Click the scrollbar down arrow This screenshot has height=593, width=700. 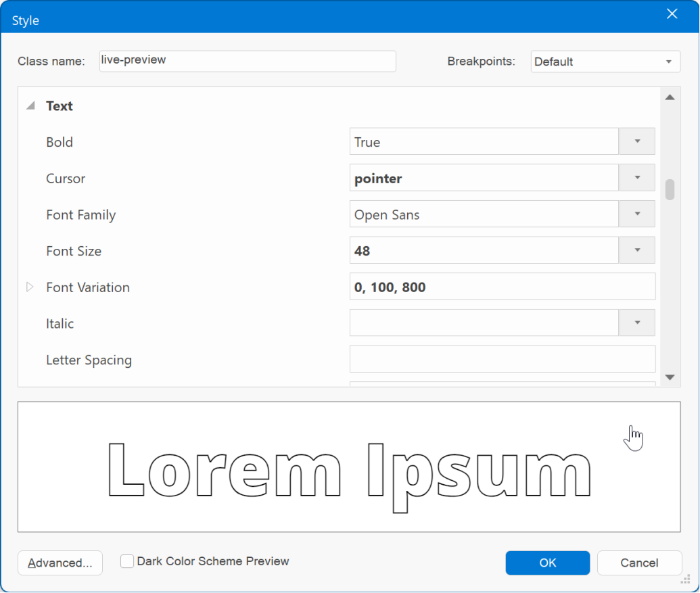coord(670,377)
